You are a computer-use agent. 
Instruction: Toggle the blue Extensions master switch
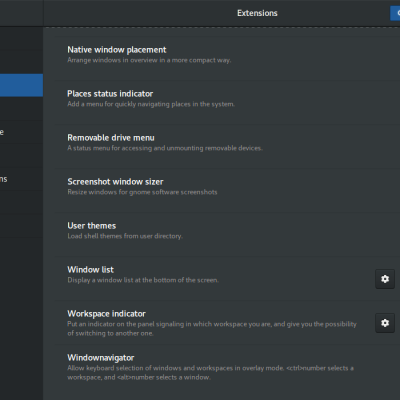[x=395, y=13]
